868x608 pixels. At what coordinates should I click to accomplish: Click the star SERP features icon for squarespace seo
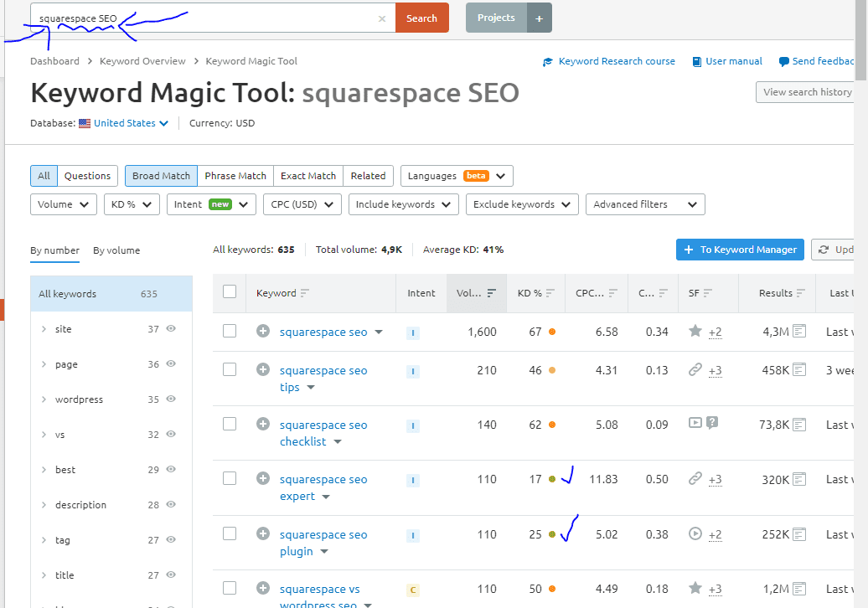click(695, 332)
